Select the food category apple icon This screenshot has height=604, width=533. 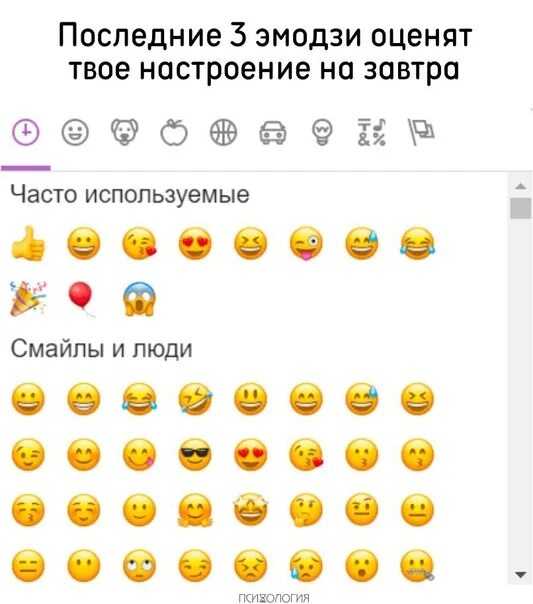(x=174, y=132)
